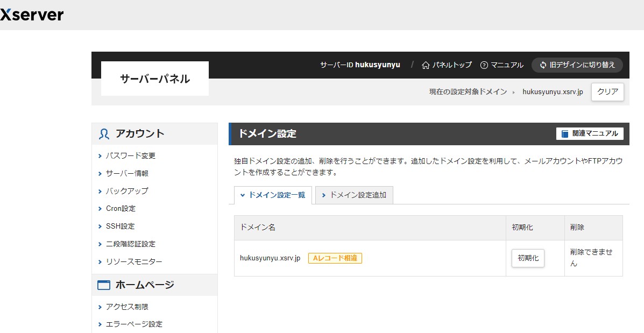This screenshot has height=333, width=644.
Task: Click the ドメイン名 column header
Action: tap(370, 228)
